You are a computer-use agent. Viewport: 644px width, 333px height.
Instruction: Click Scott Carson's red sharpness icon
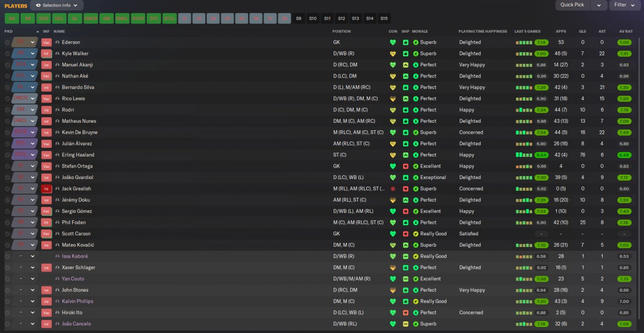[x=406, y=234]
